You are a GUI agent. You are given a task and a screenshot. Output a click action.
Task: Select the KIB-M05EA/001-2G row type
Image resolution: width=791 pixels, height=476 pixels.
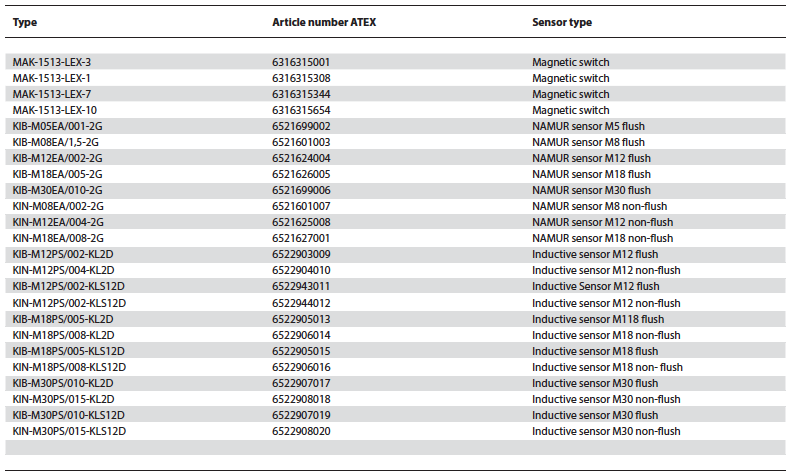pos(58,126)
